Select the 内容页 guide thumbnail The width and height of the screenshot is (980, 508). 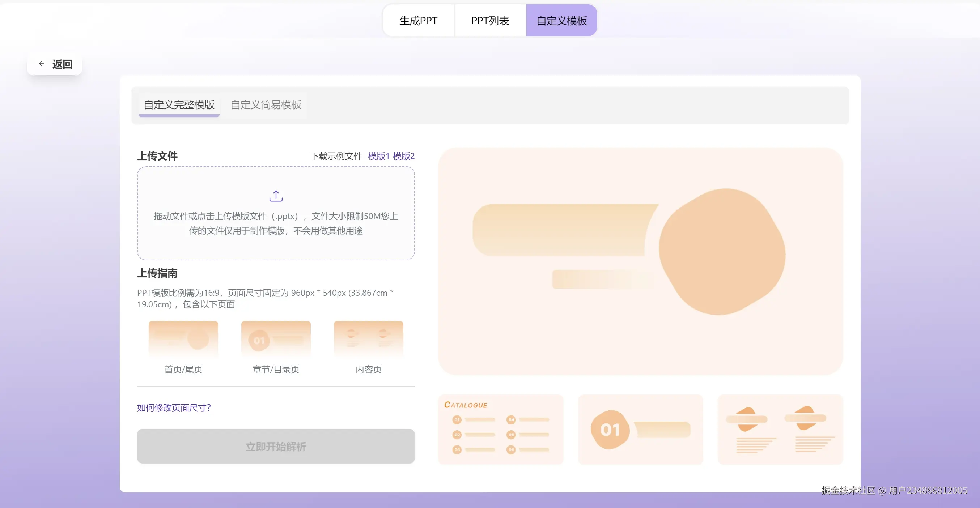click(x=368, y=339)
